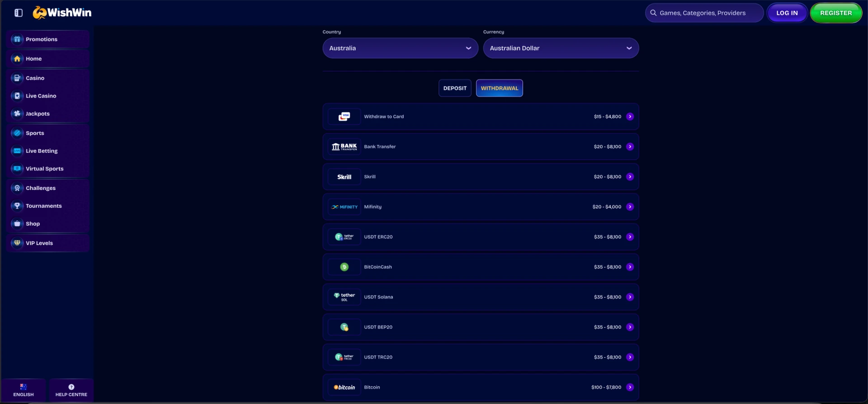The width and height of the screenshot is (868, 404).
Task: Click the Casino slot icon
Action: click(x=17, y=78)
